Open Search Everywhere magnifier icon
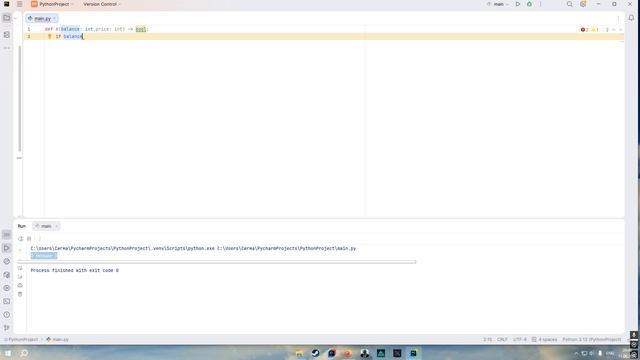 pos(569,4)
